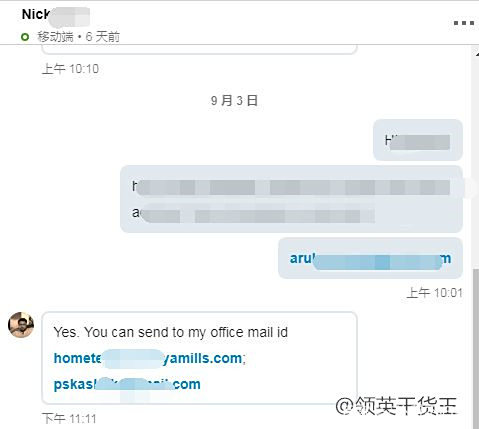This screenshot has height=429, width=479.
Task: Open the sender's profile photo avatar
Action: 21,325
